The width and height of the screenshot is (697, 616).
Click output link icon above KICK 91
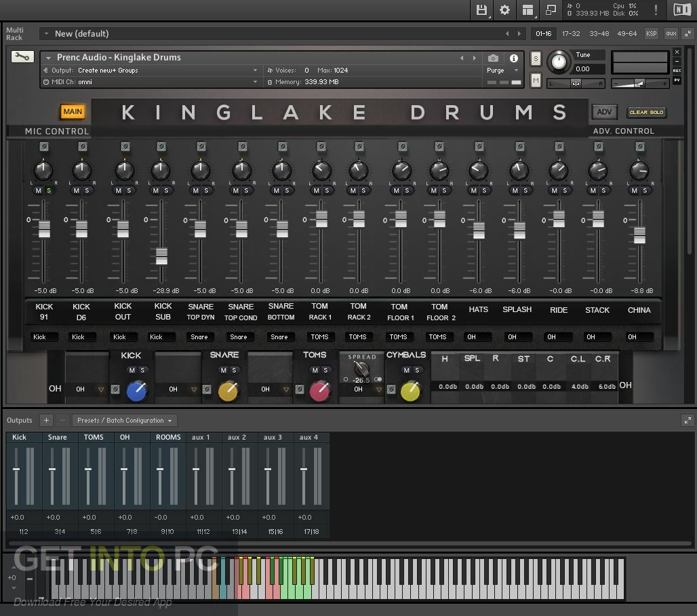43,147
